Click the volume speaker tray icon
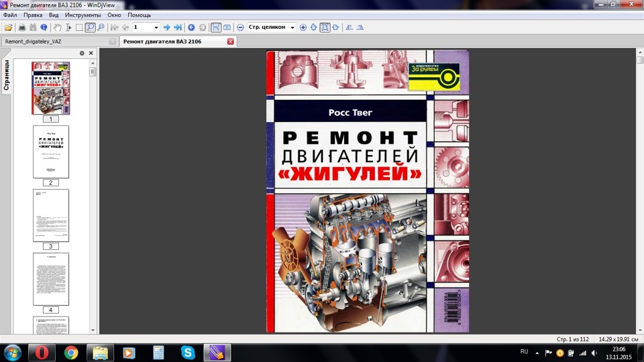The height and width of the screenshot is (362, 644). pyautogui.click(x=594, y=353)
